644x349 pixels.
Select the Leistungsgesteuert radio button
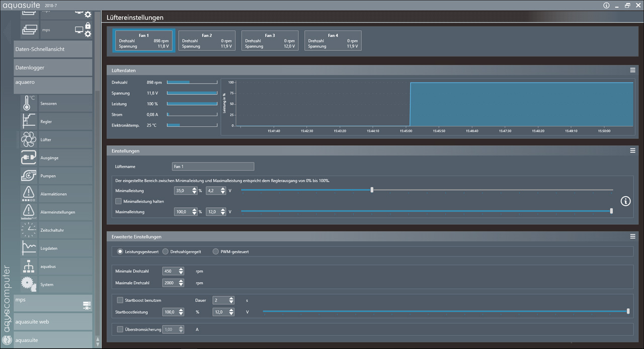coord(120,251)
